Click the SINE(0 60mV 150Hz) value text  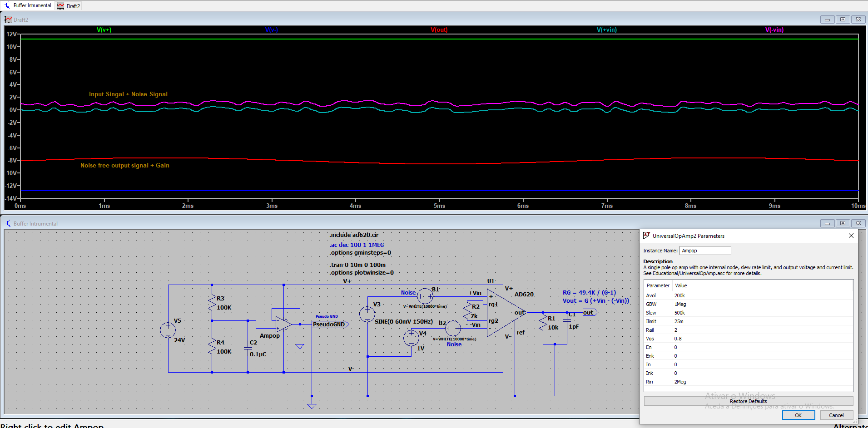(404, 322)
